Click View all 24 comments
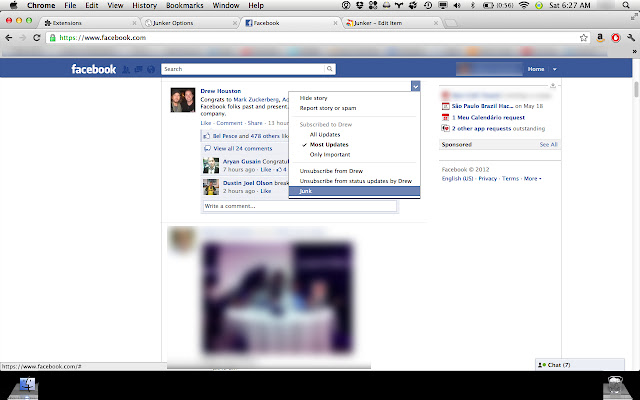Screen dimensions: 640x400 click(243, 149)
